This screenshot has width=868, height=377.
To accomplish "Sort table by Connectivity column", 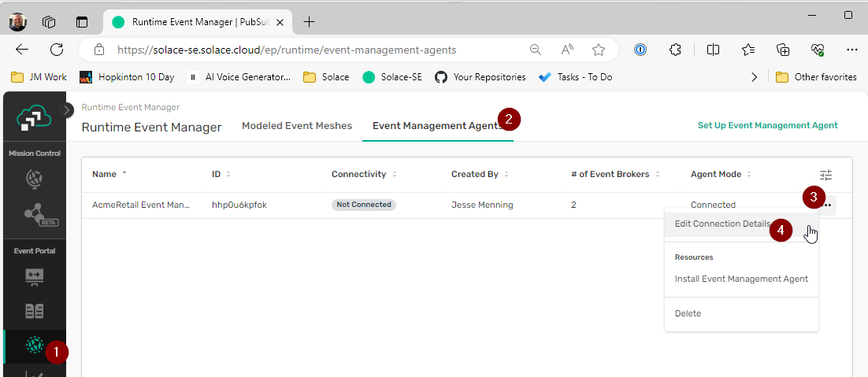I will pos(358,174).
